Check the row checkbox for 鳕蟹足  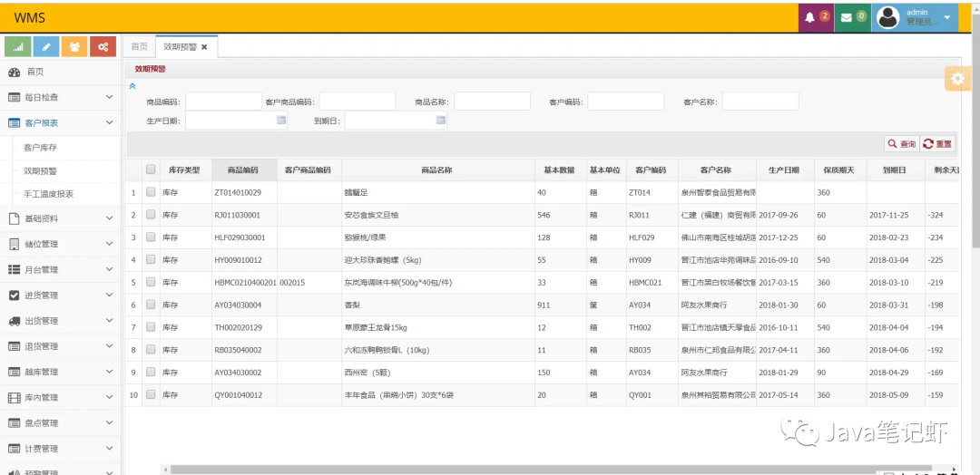point(151,192)
